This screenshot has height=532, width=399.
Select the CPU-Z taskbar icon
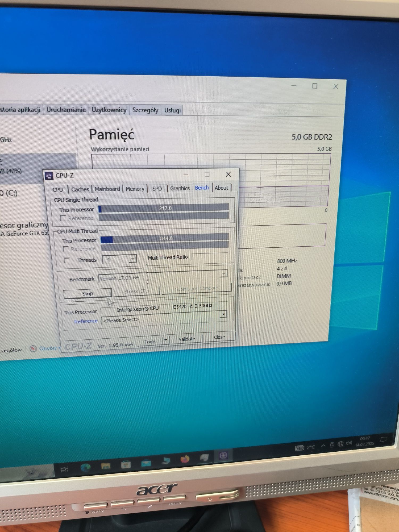[223, 456]
